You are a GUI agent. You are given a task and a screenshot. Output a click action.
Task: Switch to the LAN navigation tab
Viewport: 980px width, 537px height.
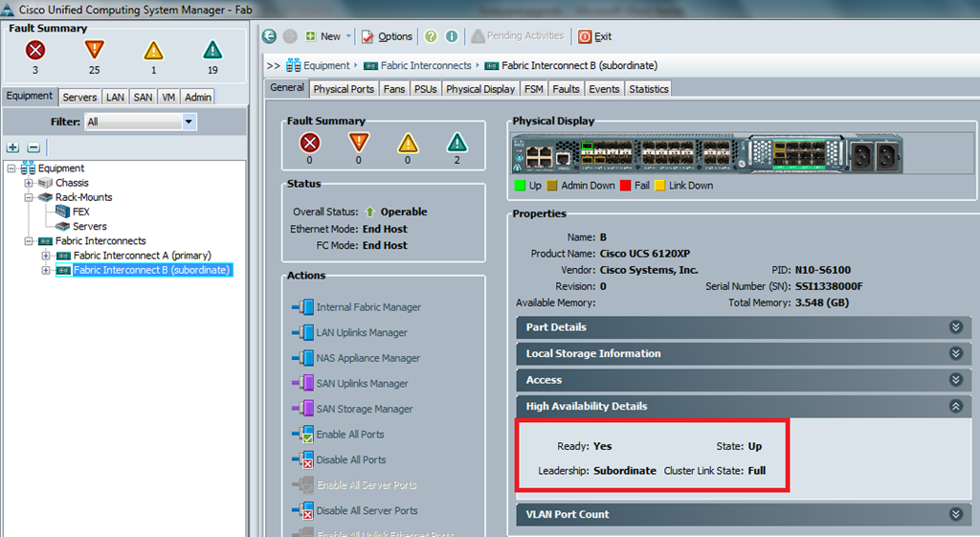tap(115, 97)
